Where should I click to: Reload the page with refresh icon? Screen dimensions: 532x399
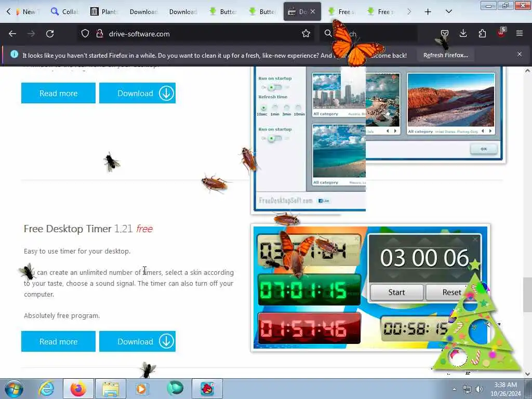click(x=50, y=34)
